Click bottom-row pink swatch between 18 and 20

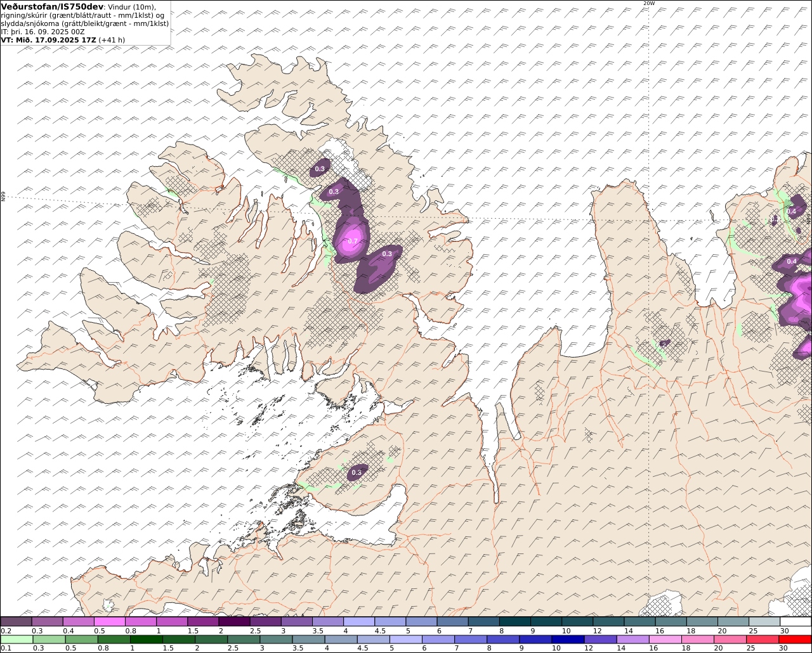tap(698, 639)
